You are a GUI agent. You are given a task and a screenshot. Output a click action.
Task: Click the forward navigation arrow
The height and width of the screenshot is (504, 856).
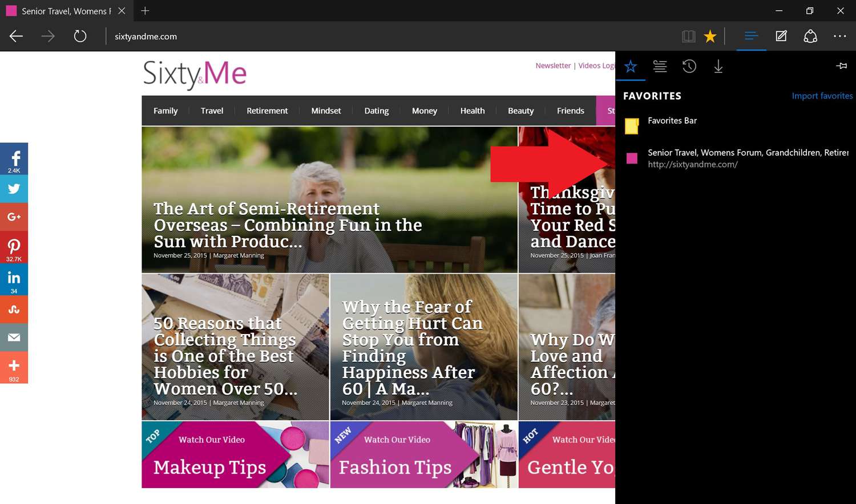click(48, 36)
